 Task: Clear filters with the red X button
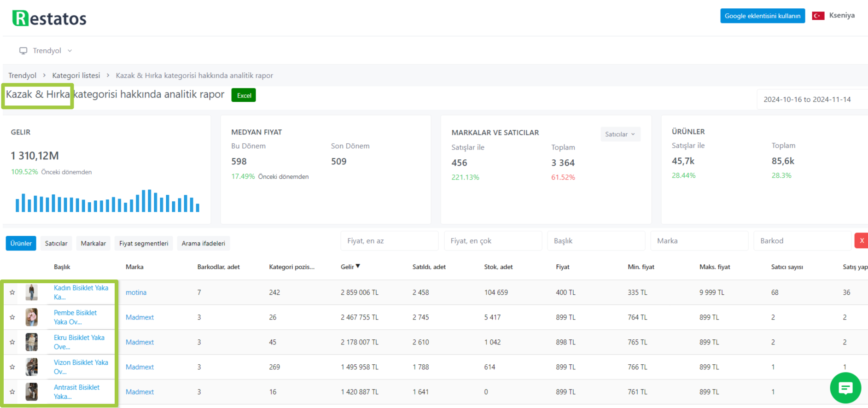pyautogui.click(x=862, y=241)
